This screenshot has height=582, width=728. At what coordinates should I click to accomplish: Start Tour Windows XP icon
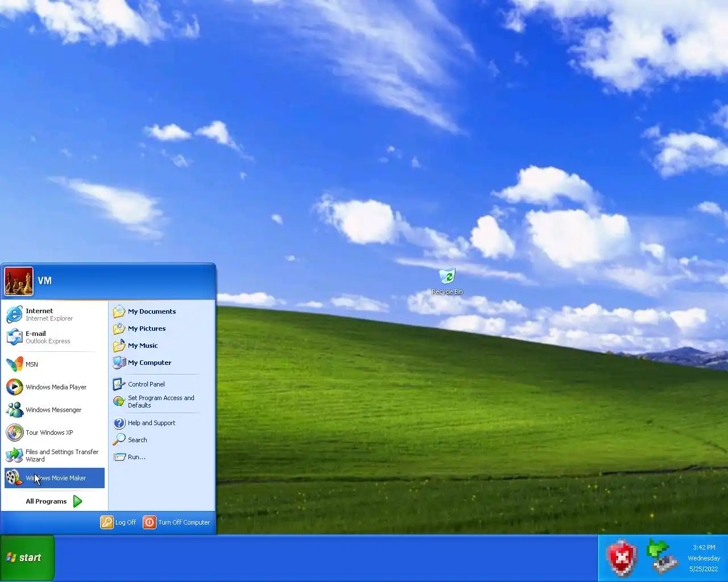[x=14, y=433]
